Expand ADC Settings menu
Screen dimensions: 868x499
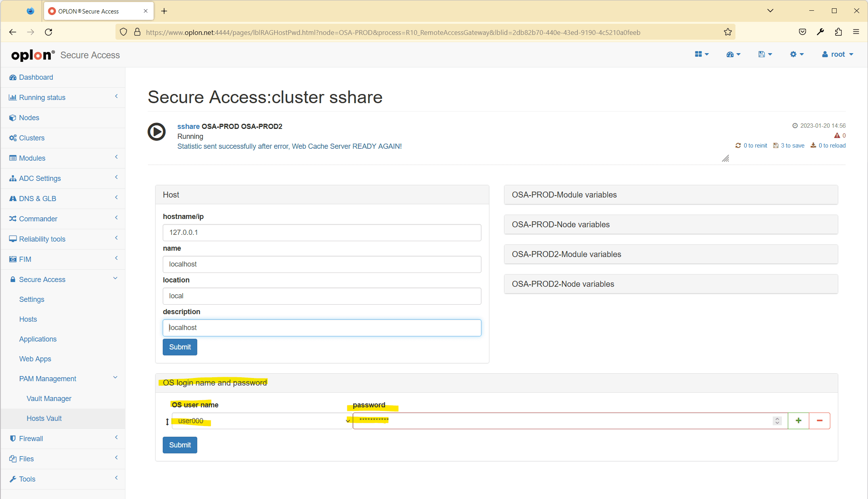coord(63,178)
